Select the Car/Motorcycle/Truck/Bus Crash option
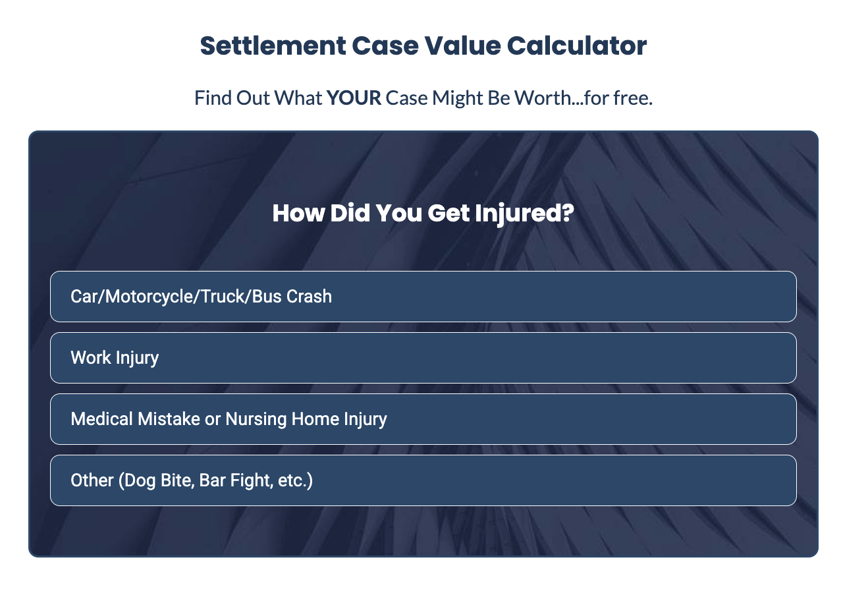 (423, 297)
